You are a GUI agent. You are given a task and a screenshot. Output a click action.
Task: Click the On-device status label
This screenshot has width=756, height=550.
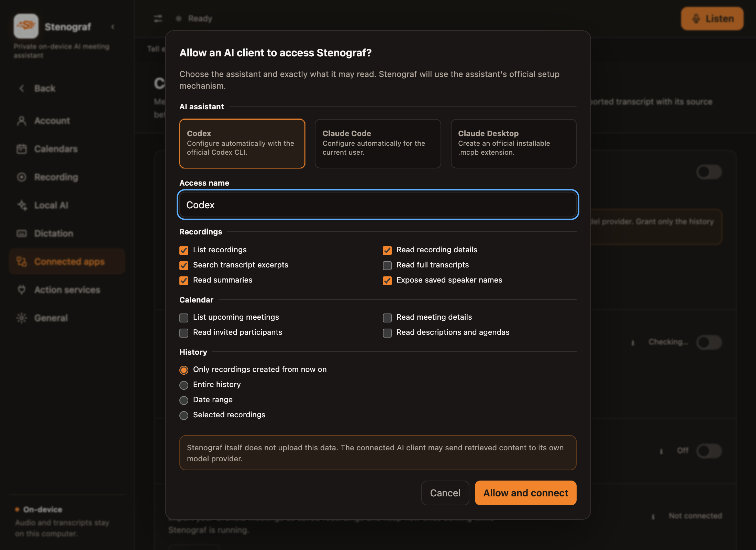click(x=43, y=509)
